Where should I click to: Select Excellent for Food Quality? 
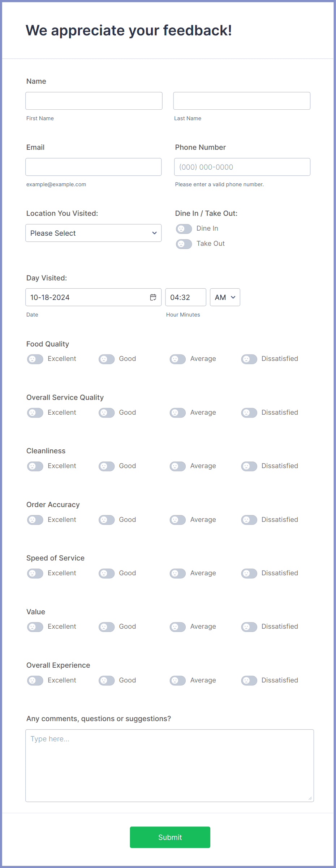coord(35,359)
